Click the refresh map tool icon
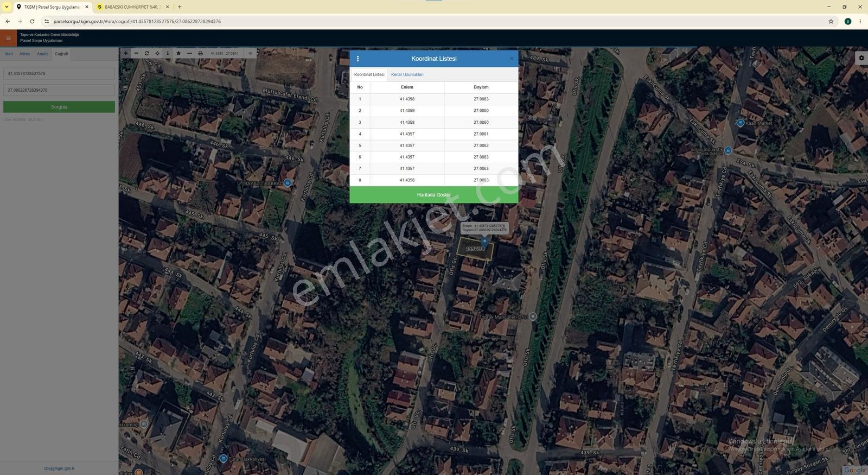Screen dimensions: 868x475 tap(146, 53)
